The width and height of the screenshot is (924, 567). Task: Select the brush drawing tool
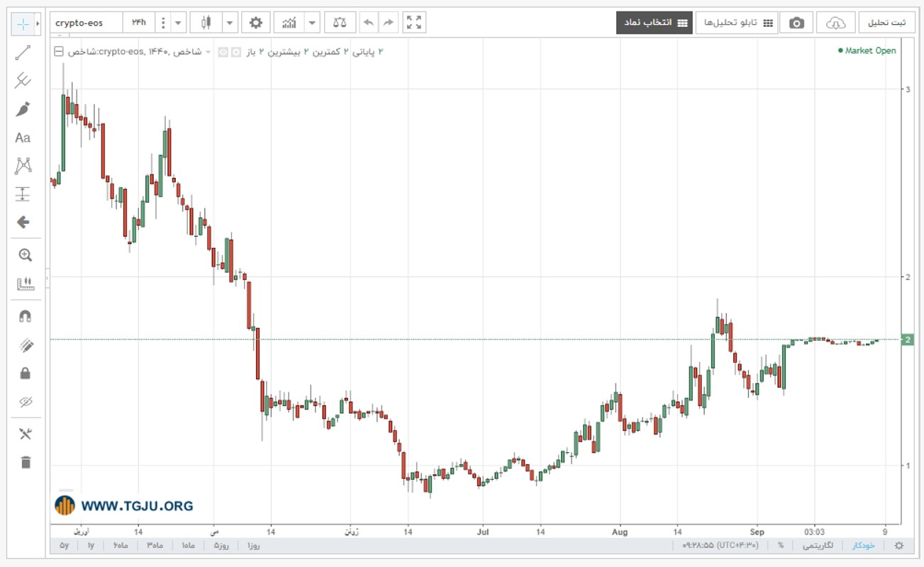point(23,109)
